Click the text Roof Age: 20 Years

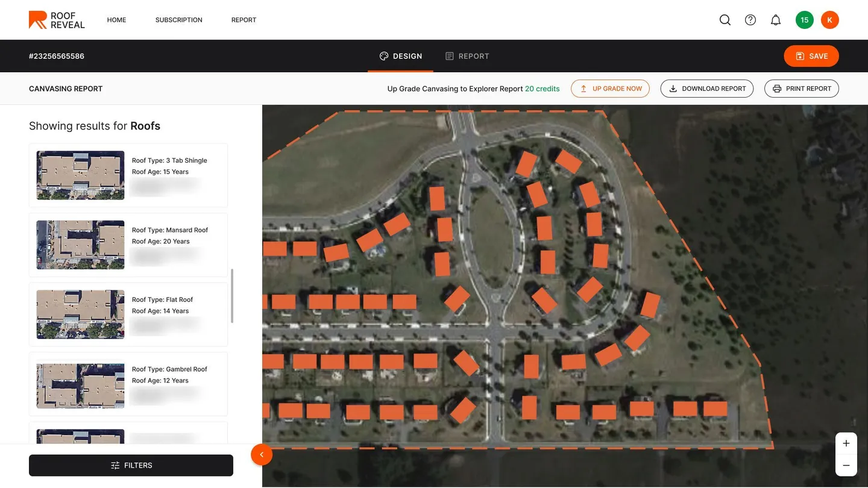tap(161, 242)
